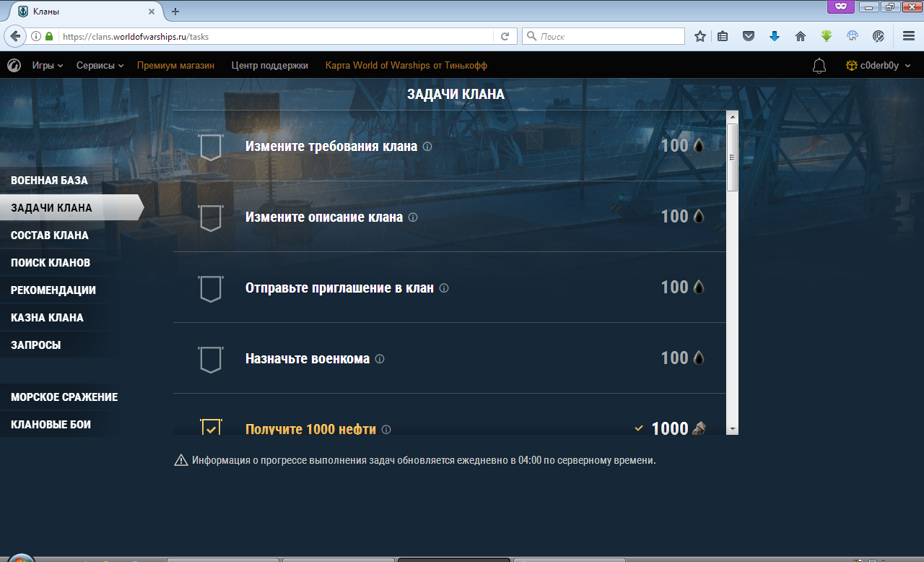Click the coal reward icon beside 1000
924x562 pixels.
tap(699, 428)
